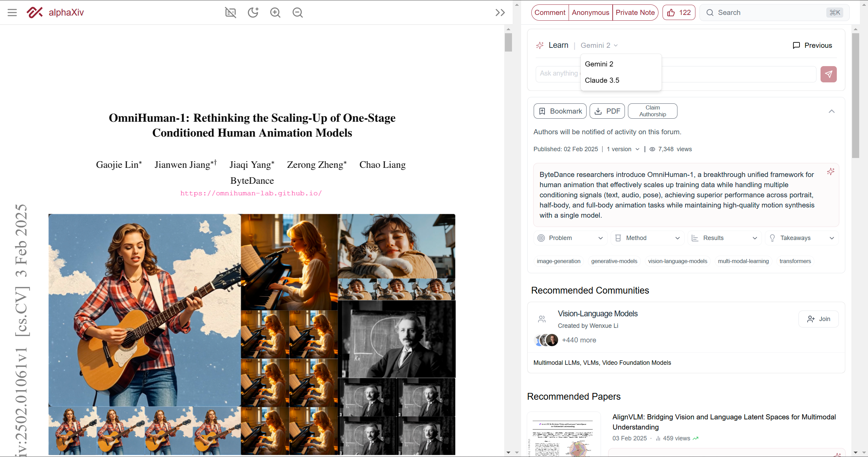868x457 pixels.
Task: Select the Comment tab
Action: [550, 13]
